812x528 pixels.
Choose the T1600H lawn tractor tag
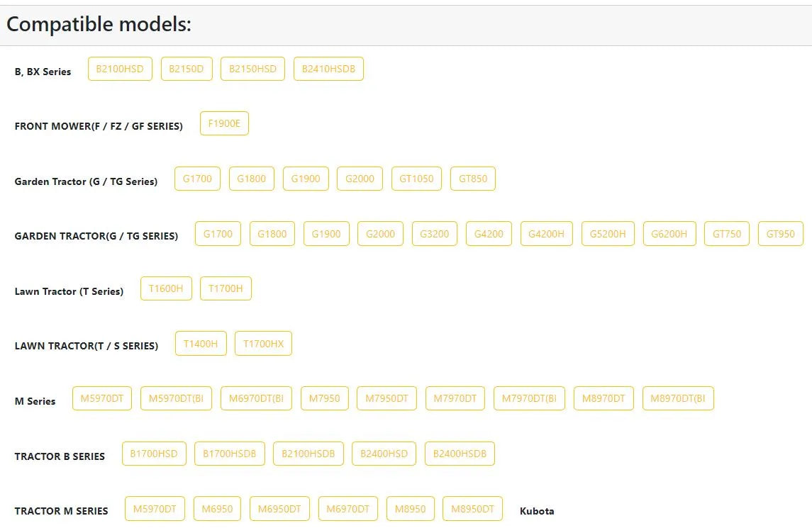point(166,289)
